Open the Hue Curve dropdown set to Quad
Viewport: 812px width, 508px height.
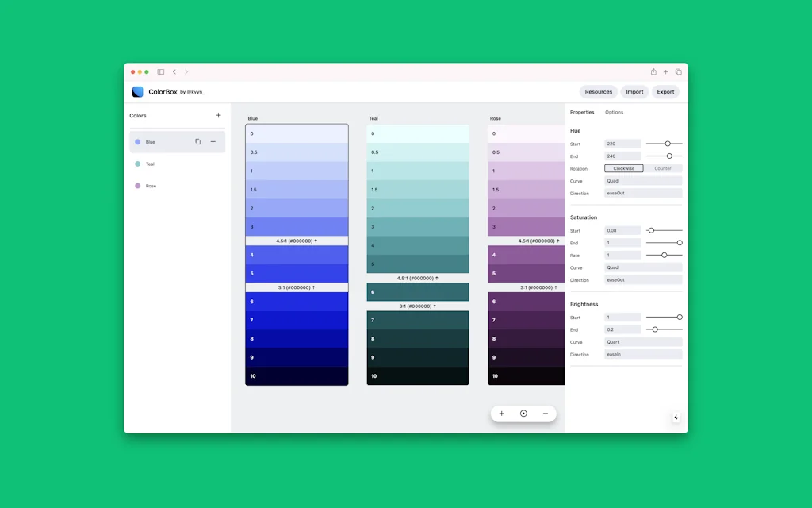click(x=643, y=181)
